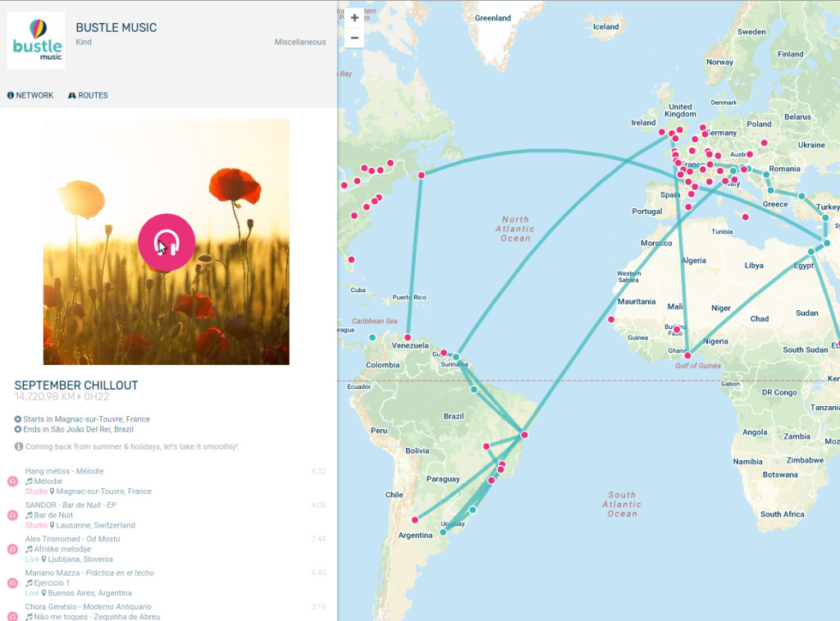Click 'Ljubljana, Slovenia' location
Image resolution: width=840 pixels, height=621 pixels.
pyautogui.click(x=80, y=559)
